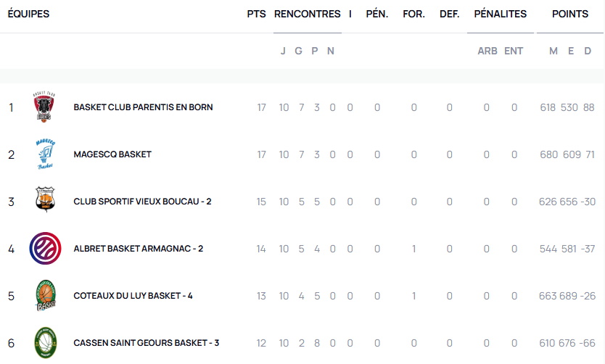The image size is (605, 364).
Task: Click the PÉNALITES column header
Action: point(500,14)
